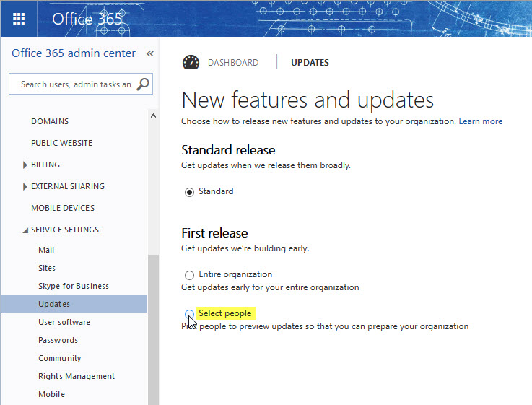The image size is (532, 405).
Task: Click the New features and updates heading
Action: (x=308, y=100)
